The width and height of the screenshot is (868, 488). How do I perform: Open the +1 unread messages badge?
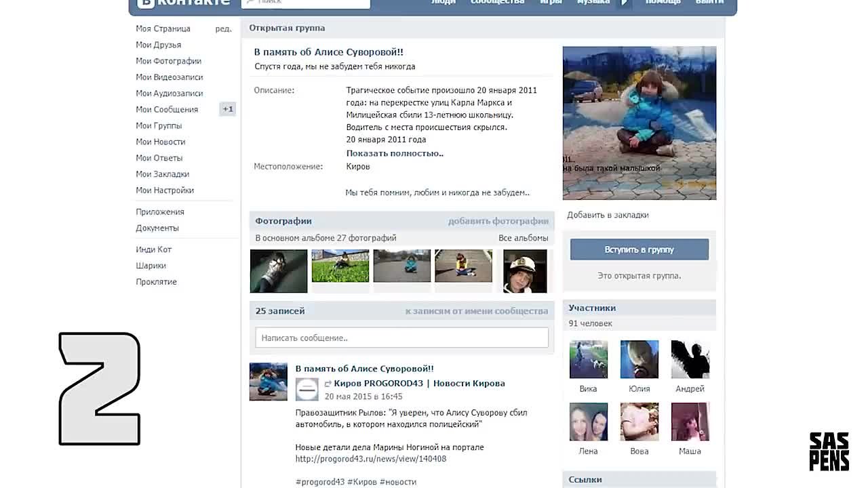[227, 109]
